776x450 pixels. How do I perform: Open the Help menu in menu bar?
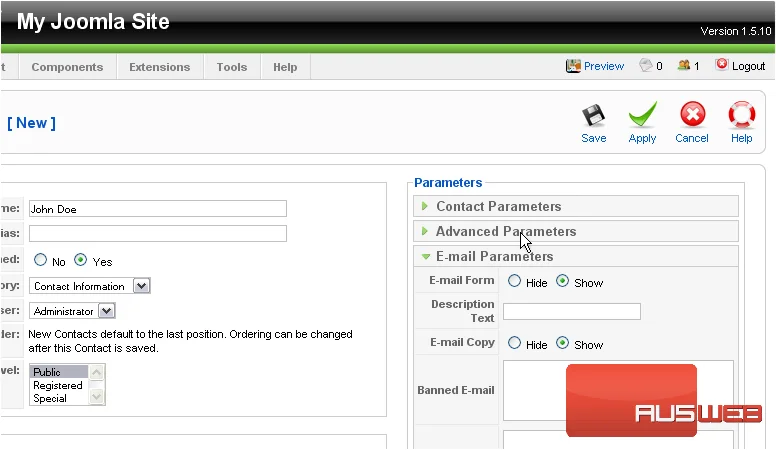285,67
